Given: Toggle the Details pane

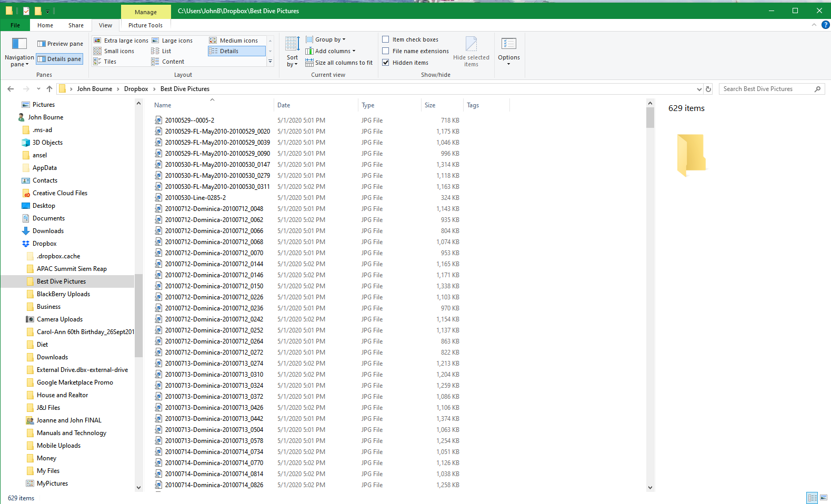Looking at the screenshot, I should [x=59, y=59].
